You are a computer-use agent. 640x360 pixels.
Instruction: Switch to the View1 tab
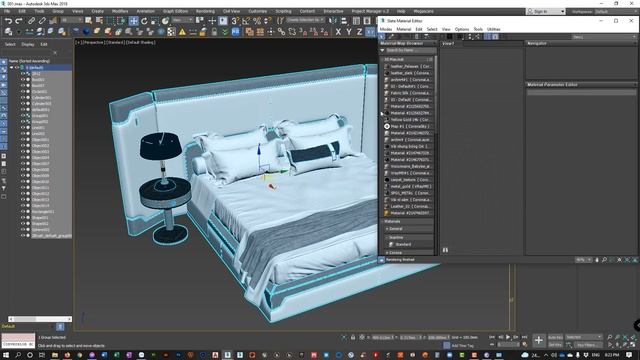[448, 44]
